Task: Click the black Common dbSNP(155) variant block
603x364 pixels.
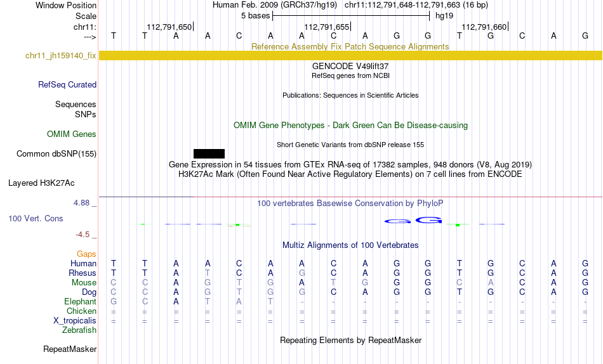Action: click(209, 153)
